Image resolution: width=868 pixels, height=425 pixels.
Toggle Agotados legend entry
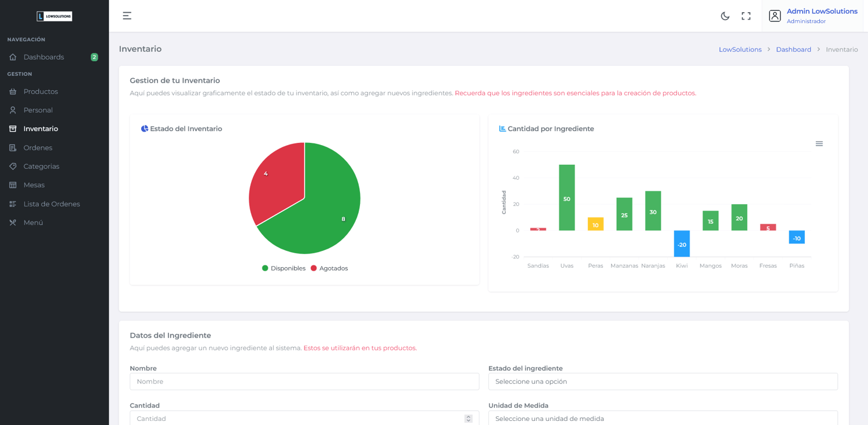click(329, 268)
